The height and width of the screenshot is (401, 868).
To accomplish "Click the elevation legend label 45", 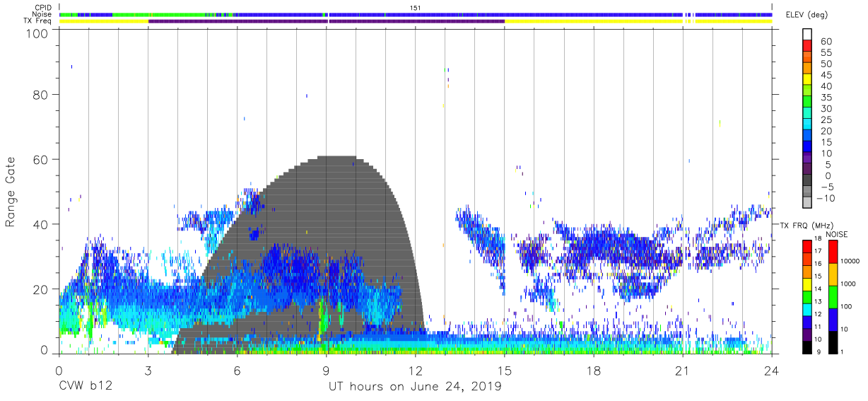I will pos(826,76).
